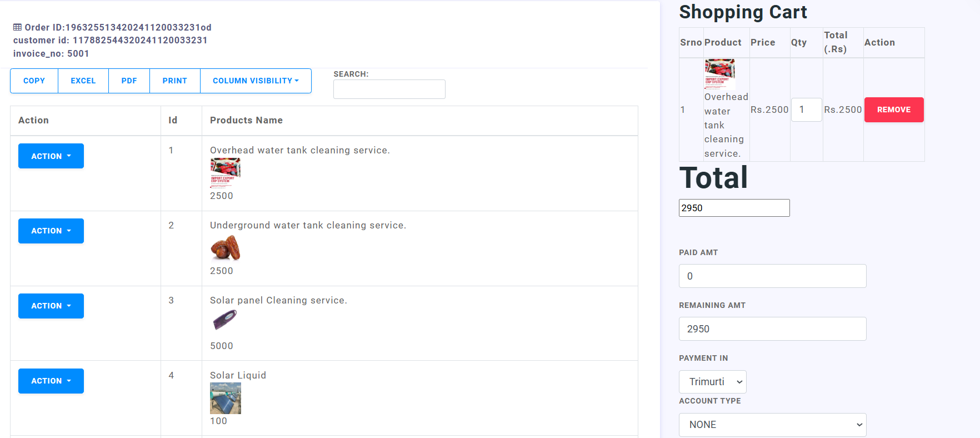This screenshot has width=980, height=438.
Task: Open the Column Visibility dropdown
Action: (x=256, y=81)
